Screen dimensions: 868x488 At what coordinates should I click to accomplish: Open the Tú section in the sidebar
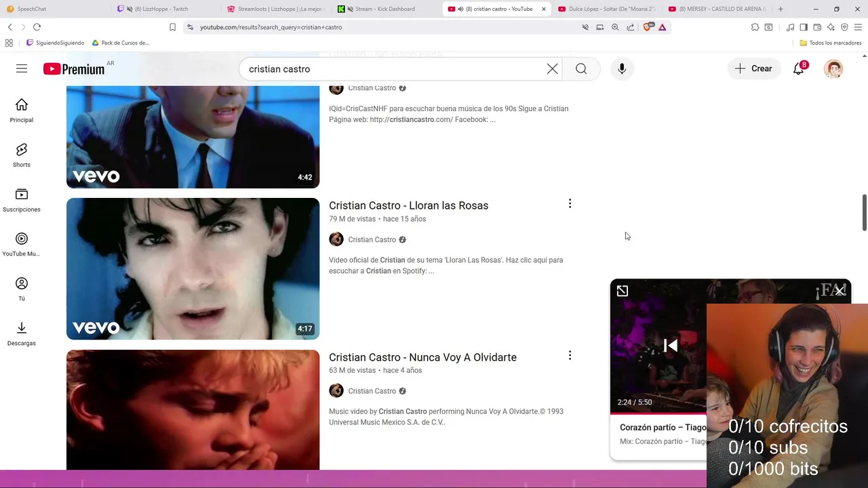(x=22, y=289)
